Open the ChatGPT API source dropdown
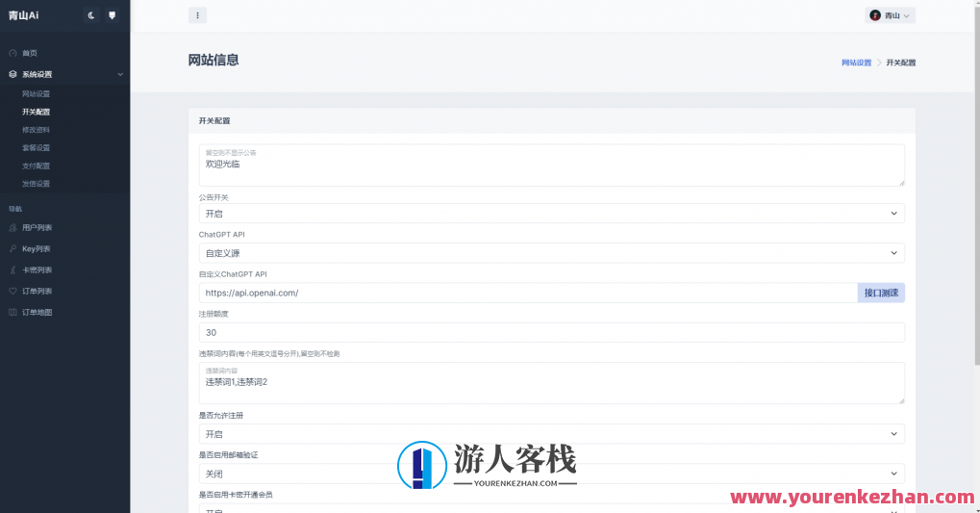This screenshot has height=513, width=980. click(551, 253)
